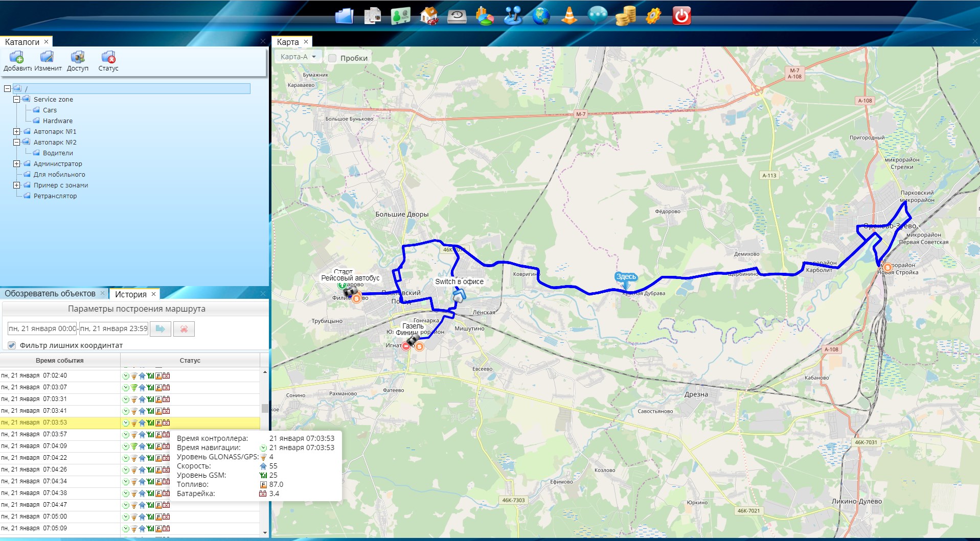The image size is (980, 541).
Task: Click the red power logout icon
Action: point(681,16)
